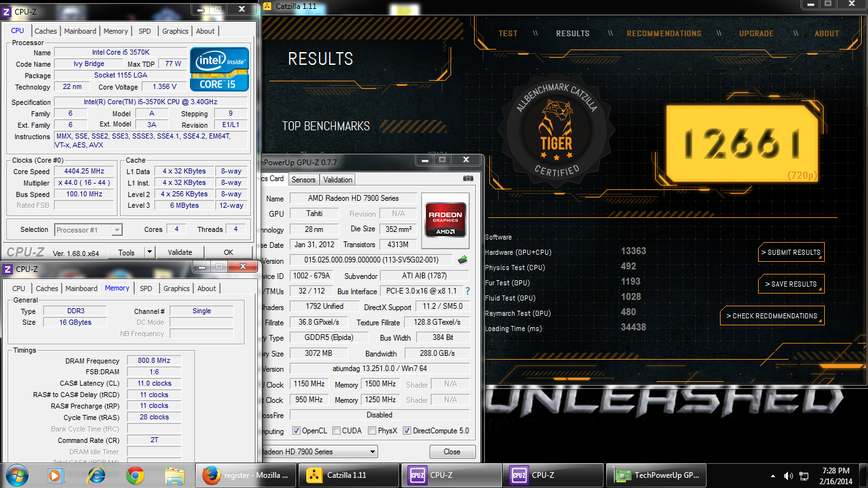This screenshot has width=868, height=488.
Task: Click the upper CPU-Z title bar icon
Action: tap(8, 11)
